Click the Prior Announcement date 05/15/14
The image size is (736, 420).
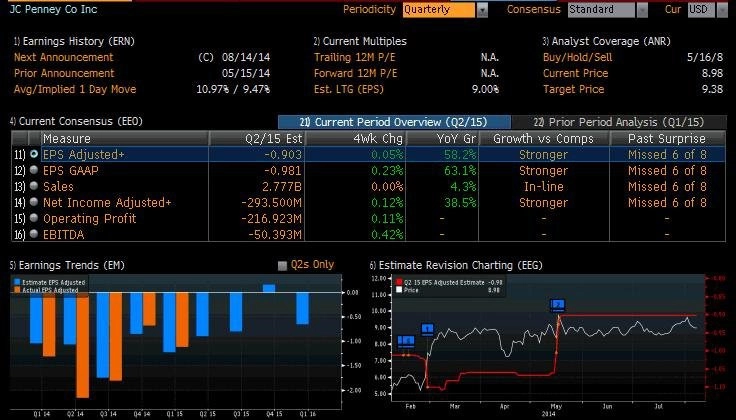click(246, 73)
